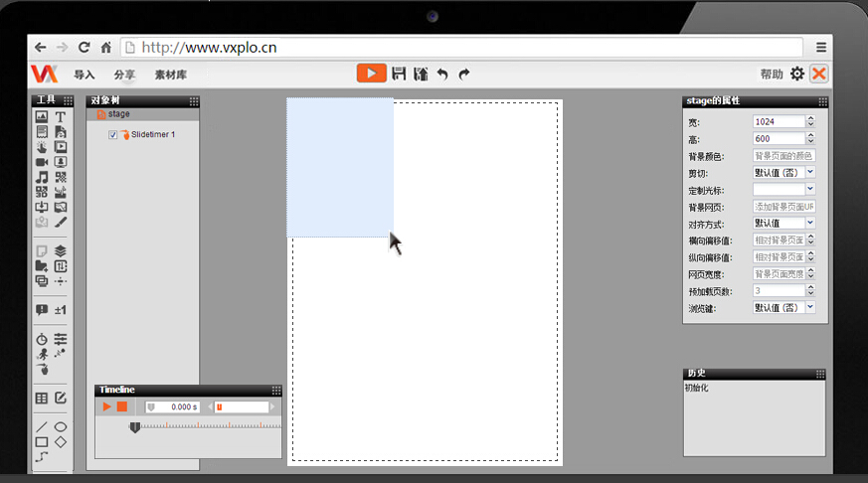Open the 素材库 menu
The image size is (868, 483).
pos(170,75)
